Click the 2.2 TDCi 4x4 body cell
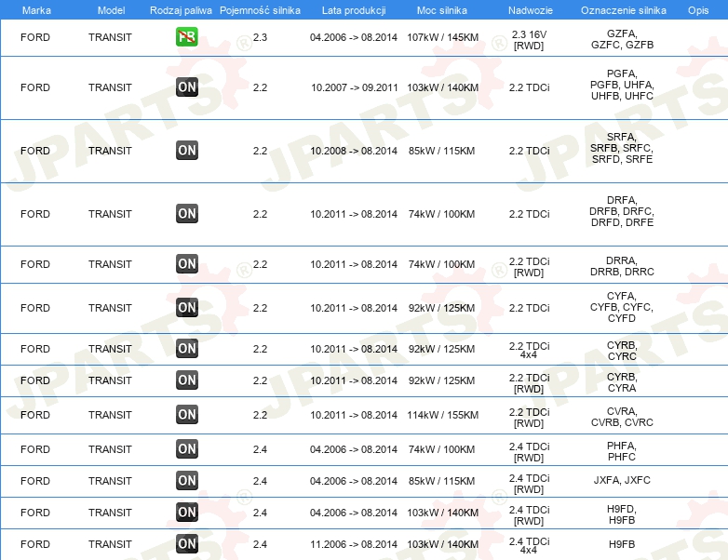The width and height of the screenshot is (728, 560). pyautogui.click(x=530, y=351)
